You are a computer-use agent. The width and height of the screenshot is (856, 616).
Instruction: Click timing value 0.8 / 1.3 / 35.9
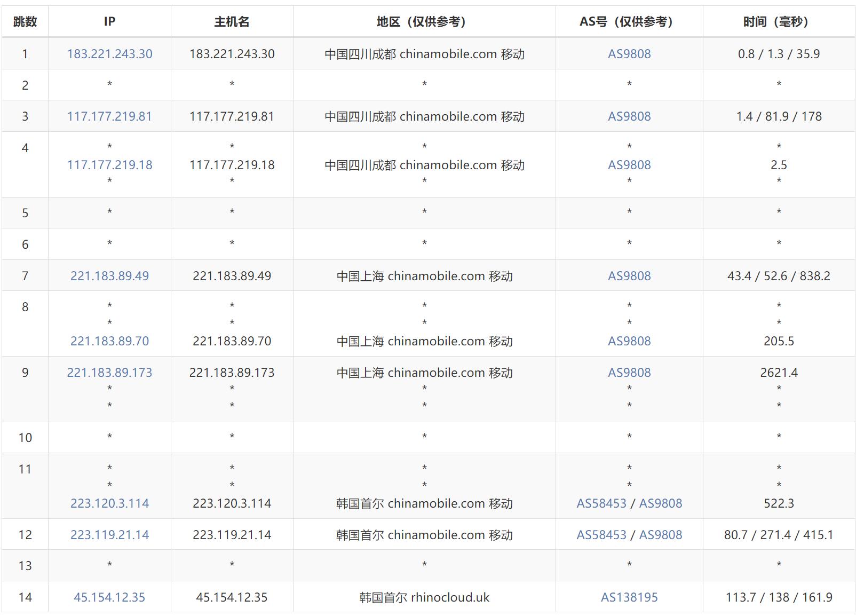click(x=779, y=54)
